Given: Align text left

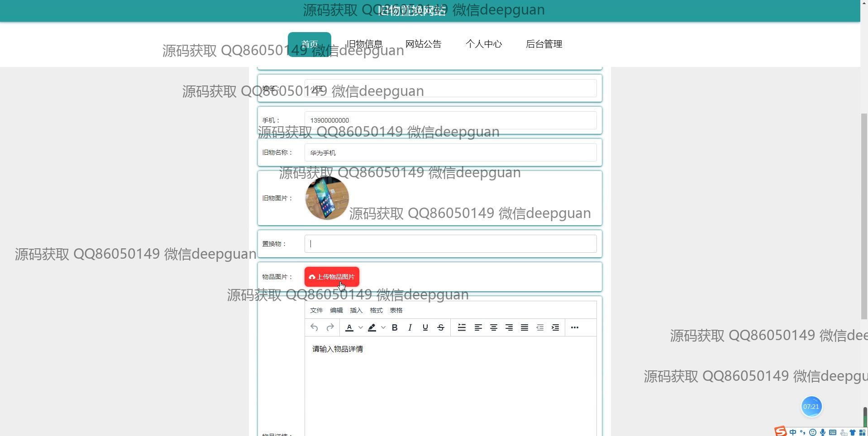Looking at the screenshot, I should (x=478, y=327).
